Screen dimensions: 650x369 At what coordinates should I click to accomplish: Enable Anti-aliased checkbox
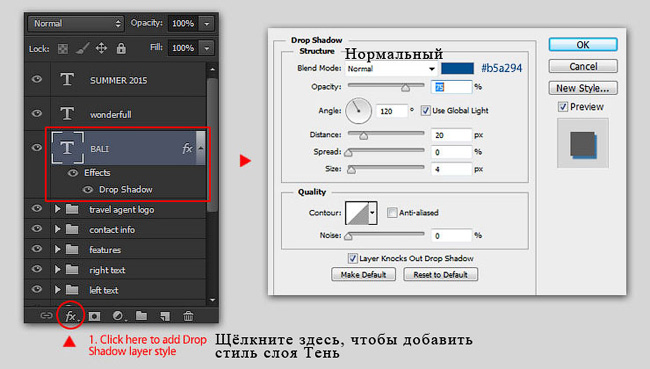coord(392,212)
